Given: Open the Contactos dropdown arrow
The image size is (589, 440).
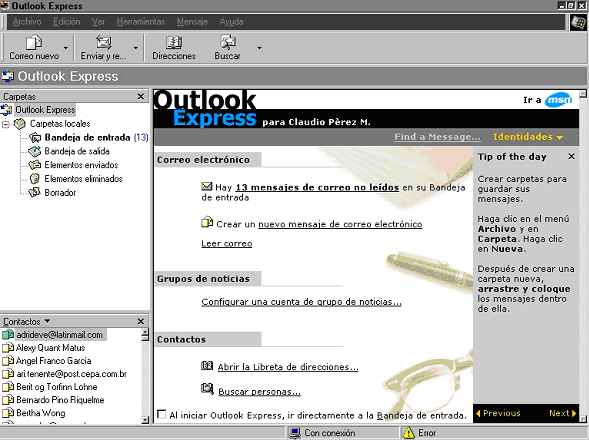Looking at the screenshot, I should pyautogui.click(x=47, y=321).
